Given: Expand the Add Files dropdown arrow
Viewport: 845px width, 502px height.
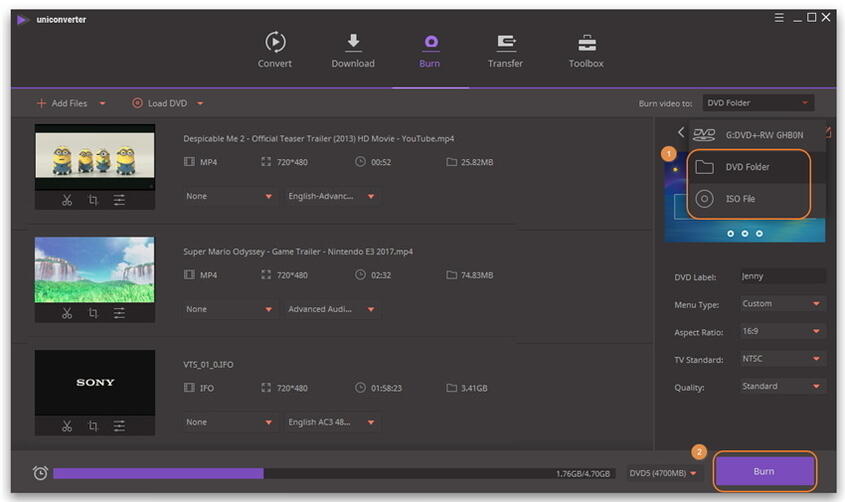Looking at the screenshot, I should click(x=102, y=103).
